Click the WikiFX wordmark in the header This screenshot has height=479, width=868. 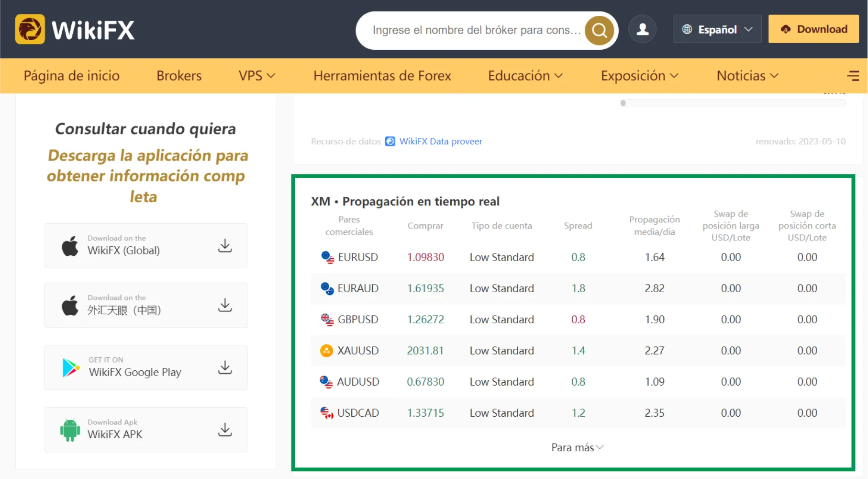point(93,30)
